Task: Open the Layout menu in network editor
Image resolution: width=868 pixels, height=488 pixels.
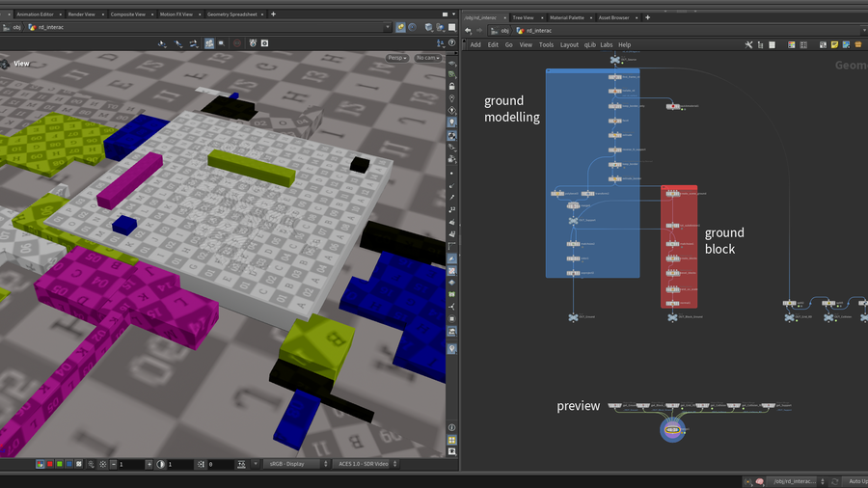Action: coord(569,44)
